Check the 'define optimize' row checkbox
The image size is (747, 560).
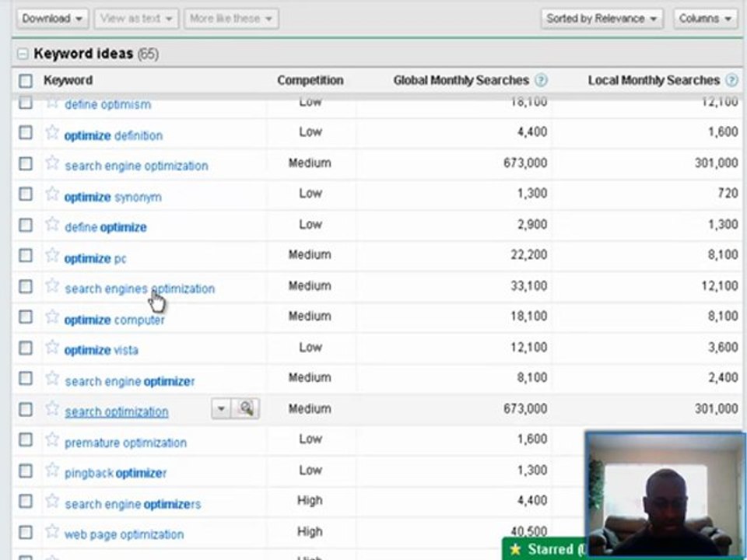tap(26, 225)
